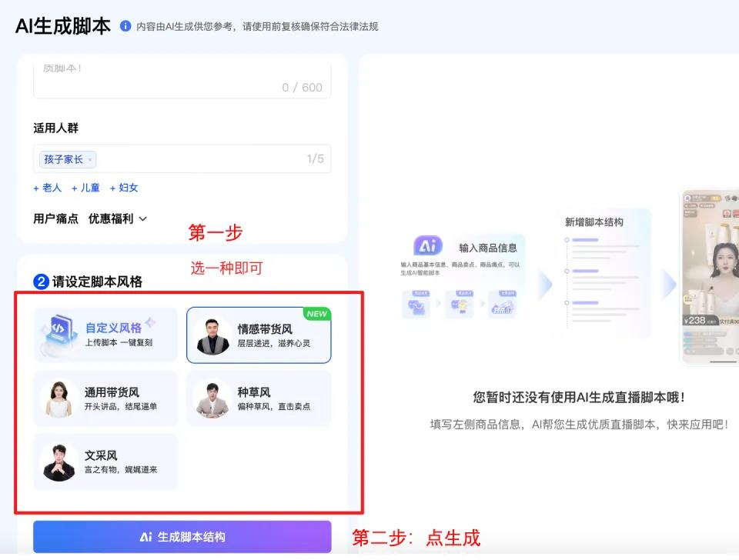Image resolution: width=739 pixels, height=560 pixels.
Task: Expand the 优惠福利 section chevron
Action: pos(144,218)
